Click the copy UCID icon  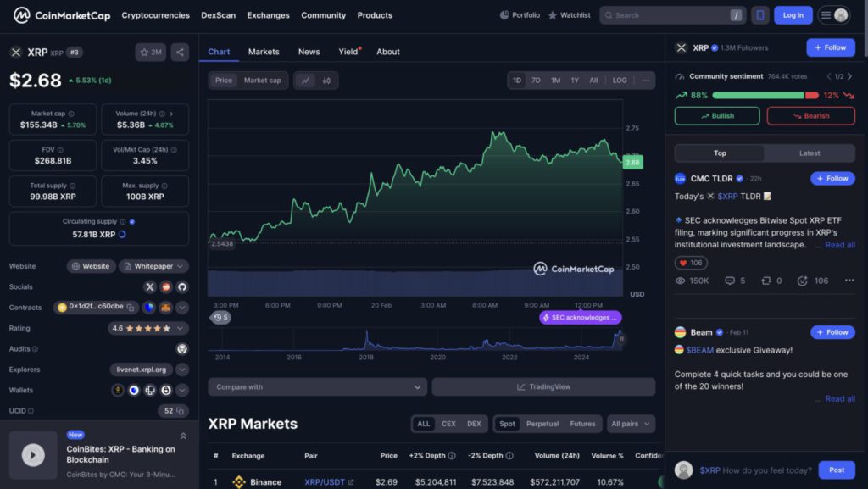pyautogui.click(x=180, y=409)
